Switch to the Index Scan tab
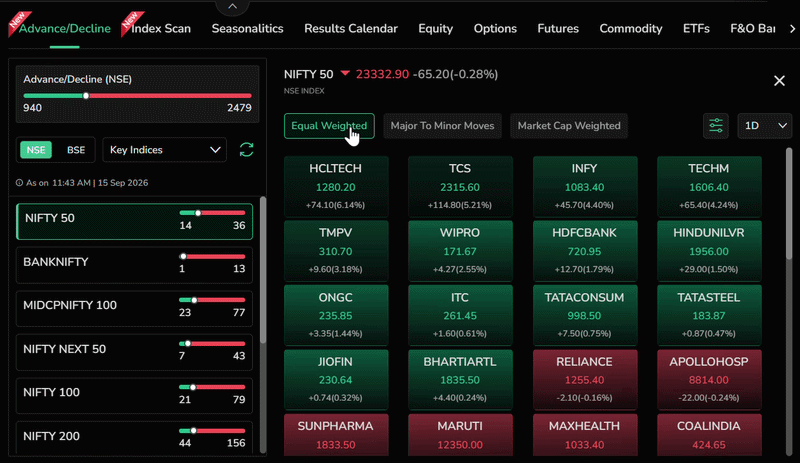Screen dimensions: 800x463 [161, 29]
